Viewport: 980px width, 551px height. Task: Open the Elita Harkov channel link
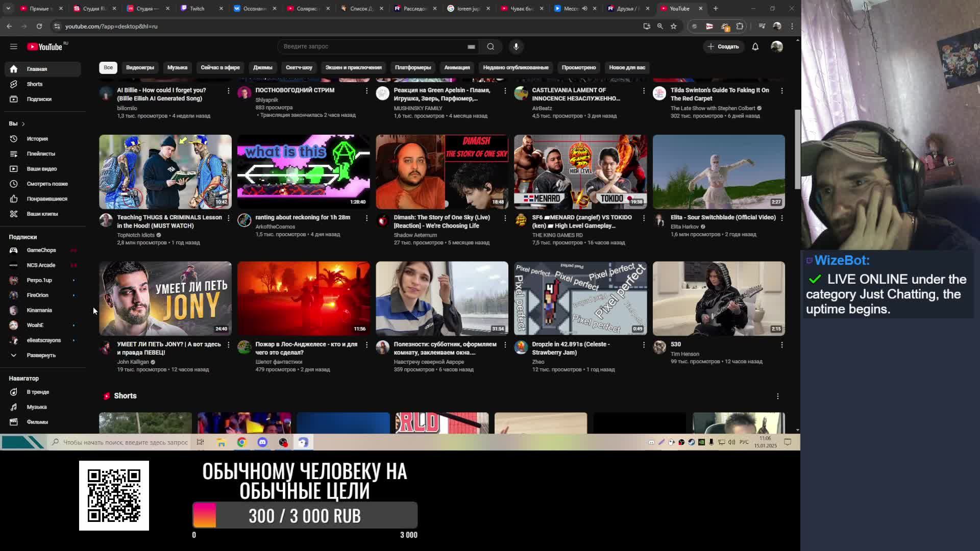pos(684,227)
